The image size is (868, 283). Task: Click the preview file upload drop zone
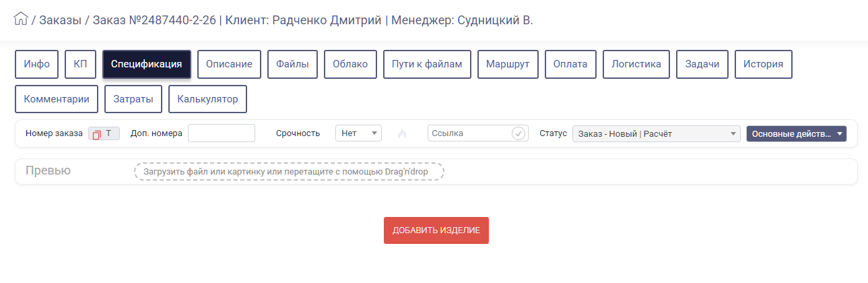tap(290, 171)
